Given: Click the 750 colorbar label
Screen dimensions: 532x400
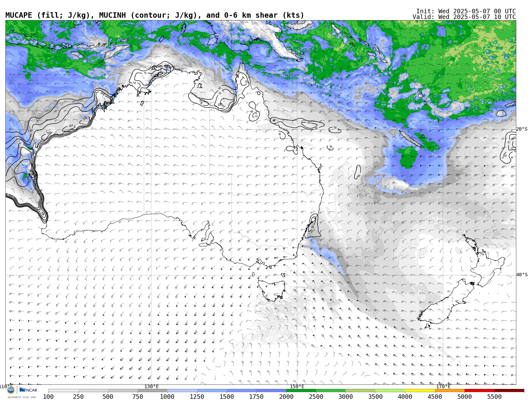Looking at the screenshot, I should 138,397.
